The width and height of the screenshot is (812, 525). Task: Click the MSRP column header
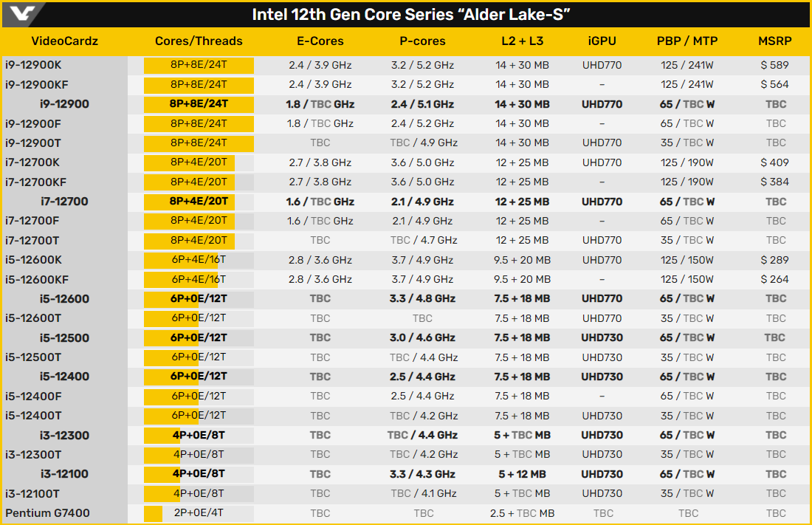pyautogui.click(x=774, y=41)
